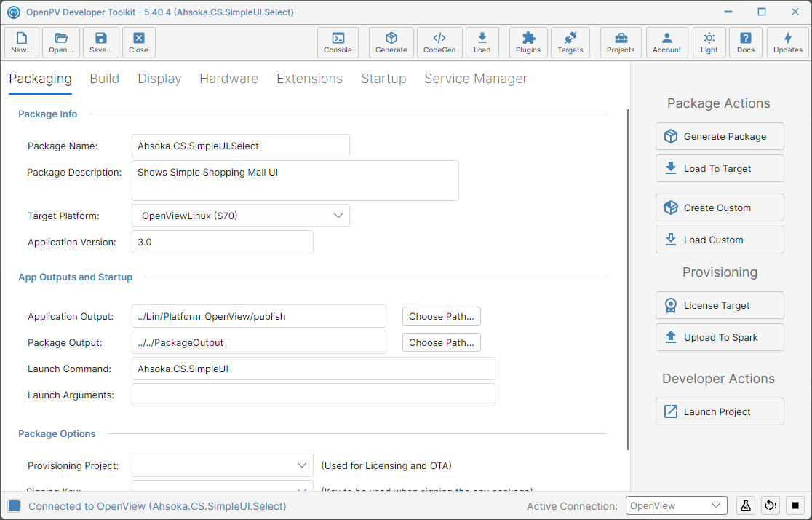812x520 pixels.
Task: Open Docs from the toolbar
Action: 746,42
